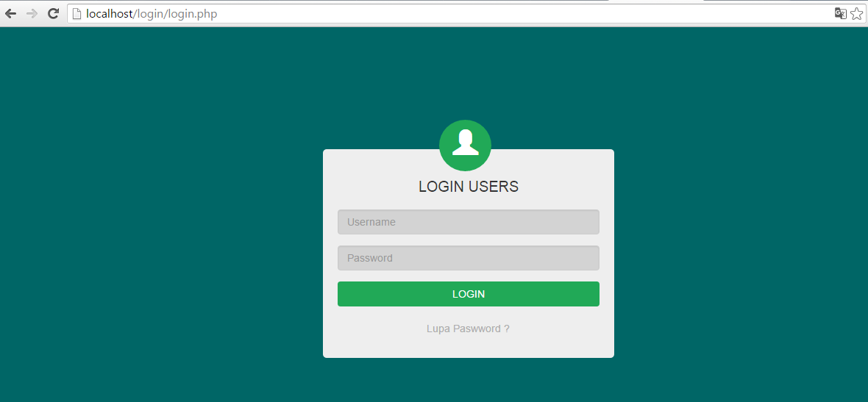Image resolution: width=868 pixels, height=402 pixels.
Task: Open the Lupa Paswword ? link
Action: coord(469,329)
